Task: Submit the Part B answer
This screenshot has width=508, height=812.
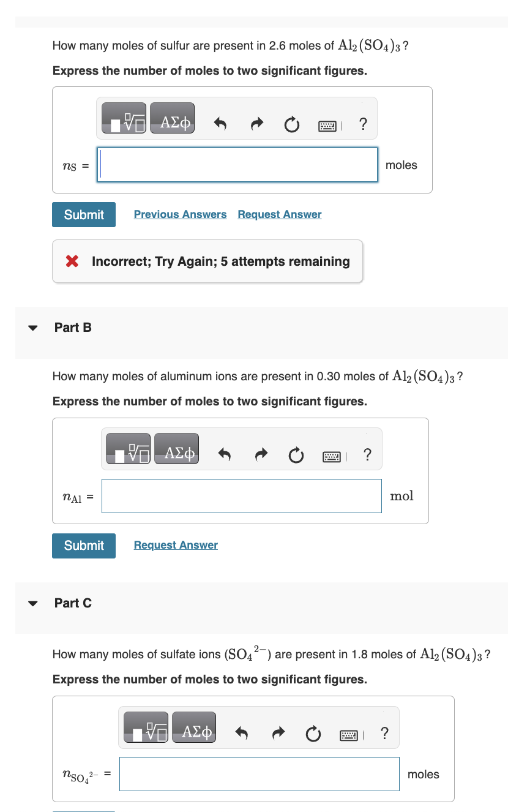Action: point(83,545)
